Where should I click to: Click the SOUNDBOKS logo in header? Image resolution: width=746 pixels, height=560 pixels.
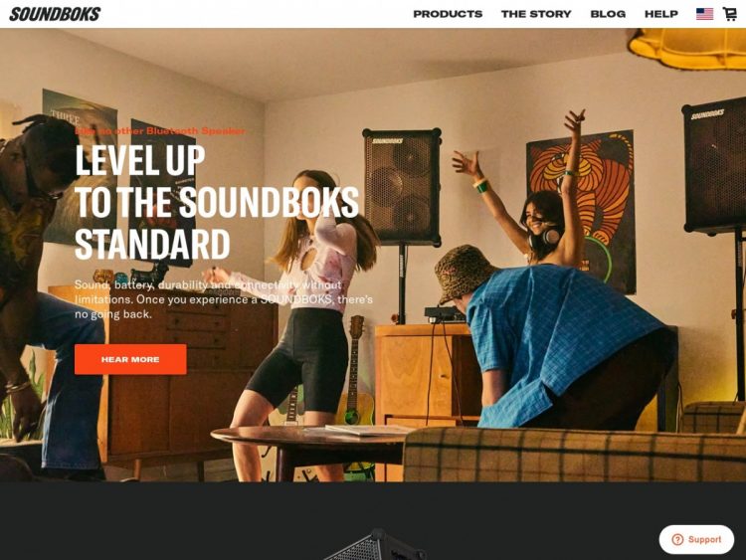[55, 14]
